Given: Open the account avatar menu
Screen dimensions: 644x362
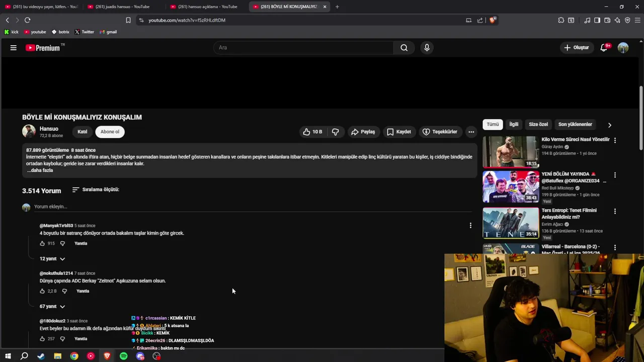Looking at the screenshot, I should [x=623, y=48].
